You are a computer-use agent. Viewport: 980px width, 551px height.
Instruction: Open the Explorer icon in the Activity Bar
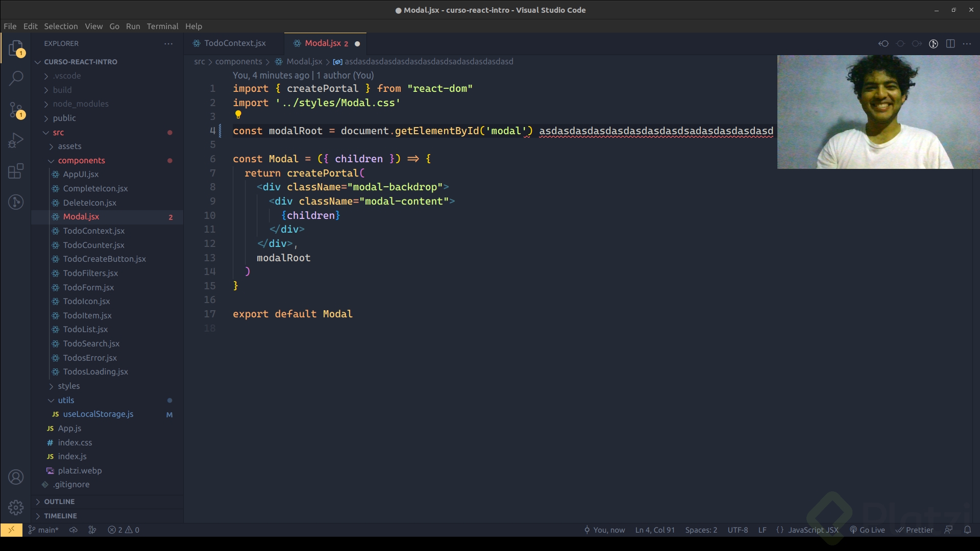pyautogui.click(x=16, y=48)
